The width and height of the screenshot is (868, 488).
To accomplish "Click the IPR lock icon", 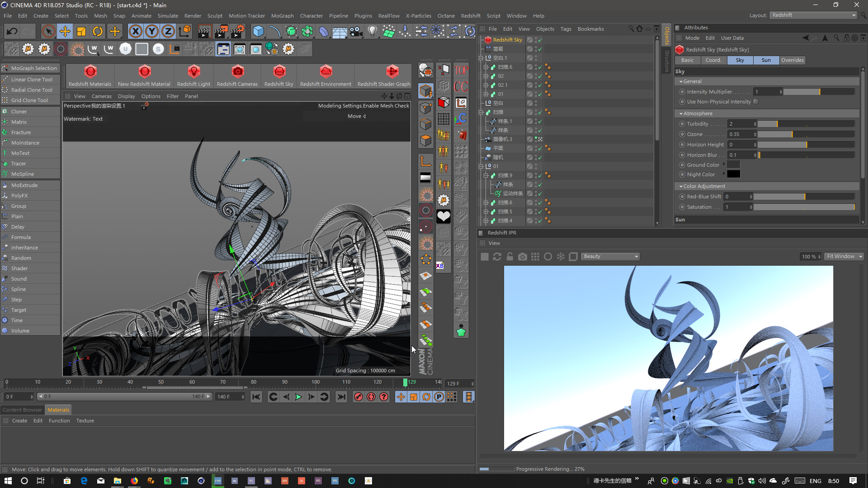I will pyautogui.click(x=510, y=257).
